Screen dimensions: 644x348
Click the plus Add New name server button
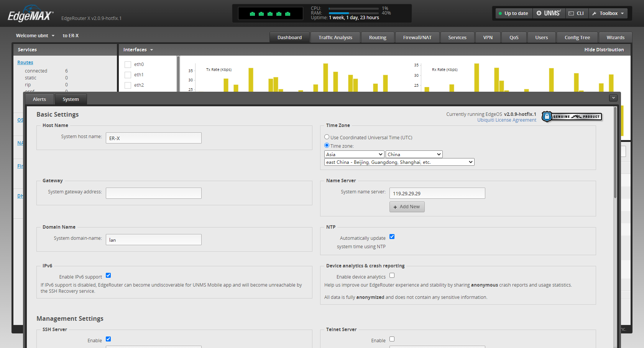pos(407,207)
